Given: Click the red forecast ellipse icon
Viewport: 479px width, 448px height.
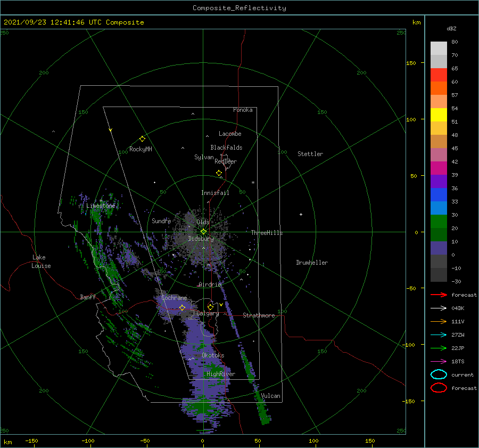Looking at the screenshot, I should (439, 388).
